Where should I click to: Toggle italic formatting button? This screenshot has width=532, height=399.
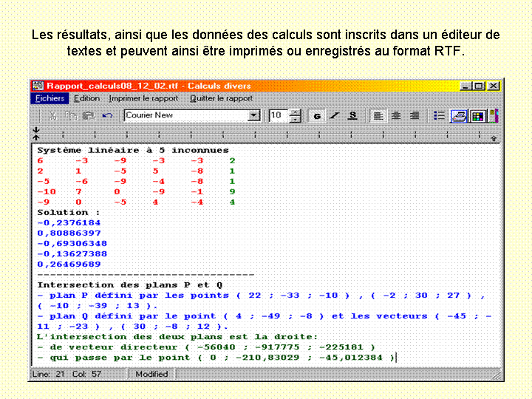coord(335,116)
